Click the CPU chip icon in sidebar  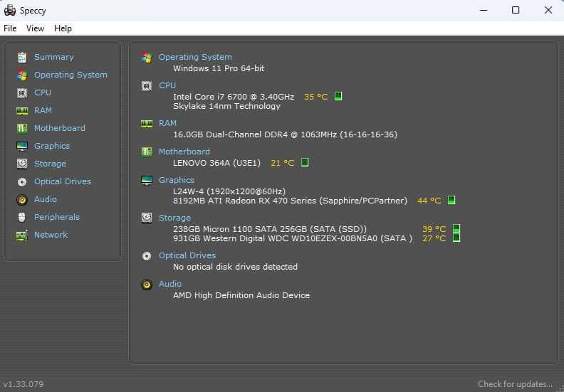pos(22,92)
